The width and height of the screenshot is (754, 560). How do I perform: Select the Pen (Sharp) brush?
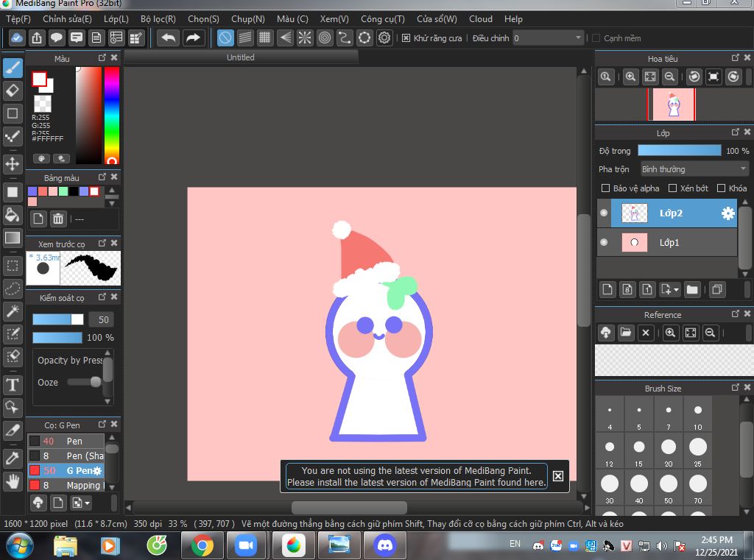coord(66,456)
